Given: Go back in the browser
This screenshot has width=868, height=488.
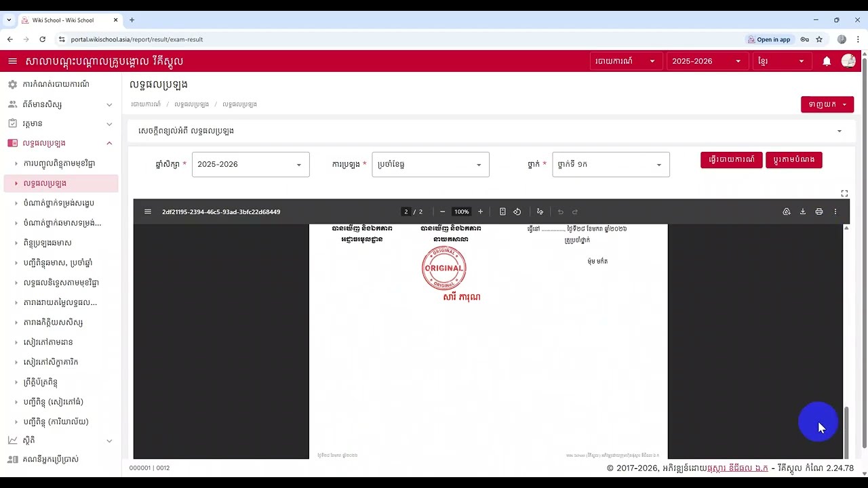Looking at the screenshot, I should (x=10, y=39).
